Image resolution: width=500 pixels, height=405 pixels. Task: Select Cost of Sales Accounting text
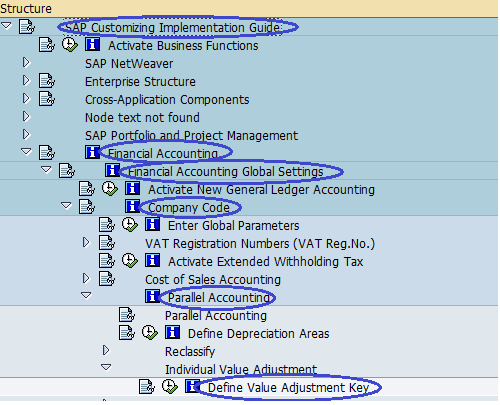click(x=213, y=280)
